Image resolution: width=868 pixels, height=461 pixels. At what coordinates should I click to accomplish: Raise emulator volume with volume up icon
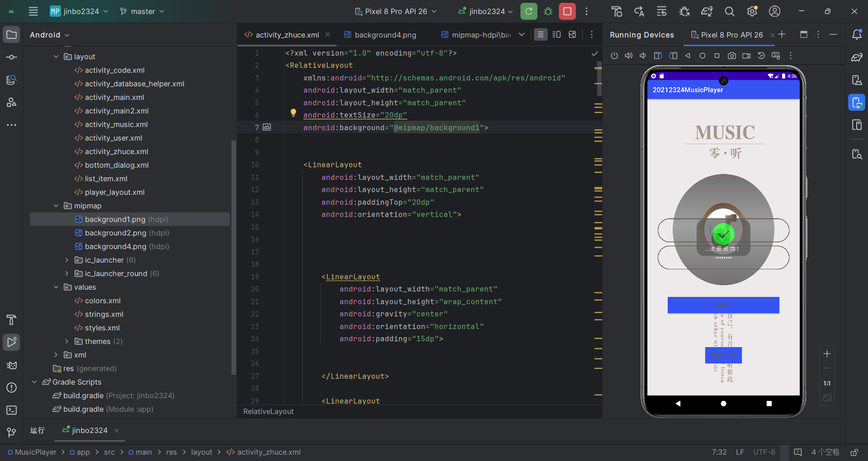[628, 56]
